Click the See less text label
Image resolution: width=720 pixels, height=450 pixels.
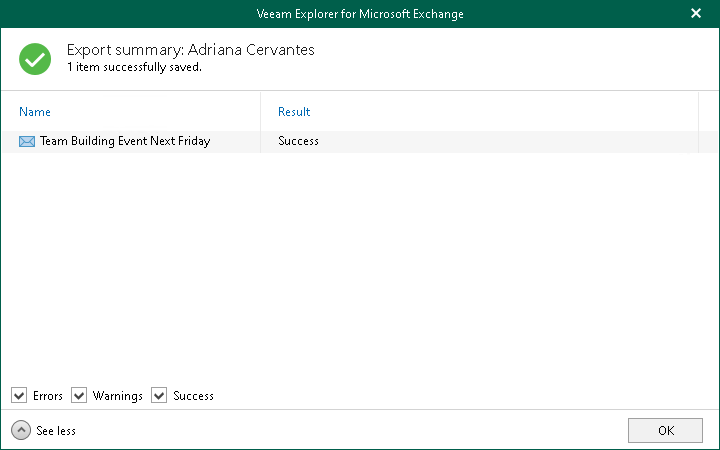pyautogui.click(x=56, y=431)
